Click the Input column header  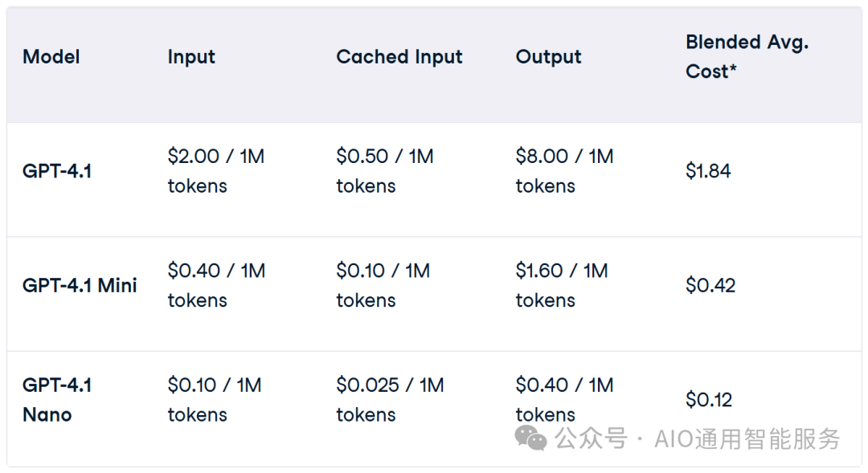tap(191, 57)
